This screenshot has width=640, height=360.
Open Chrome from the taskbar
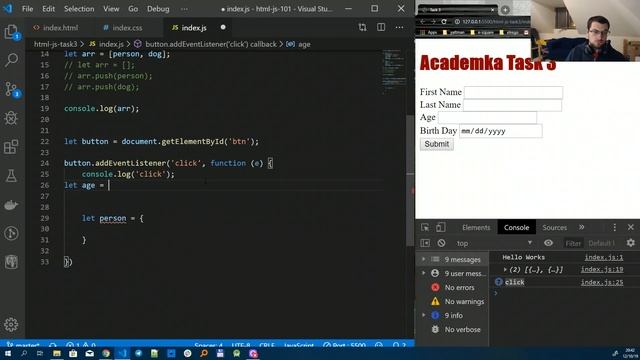pos(106,353)
